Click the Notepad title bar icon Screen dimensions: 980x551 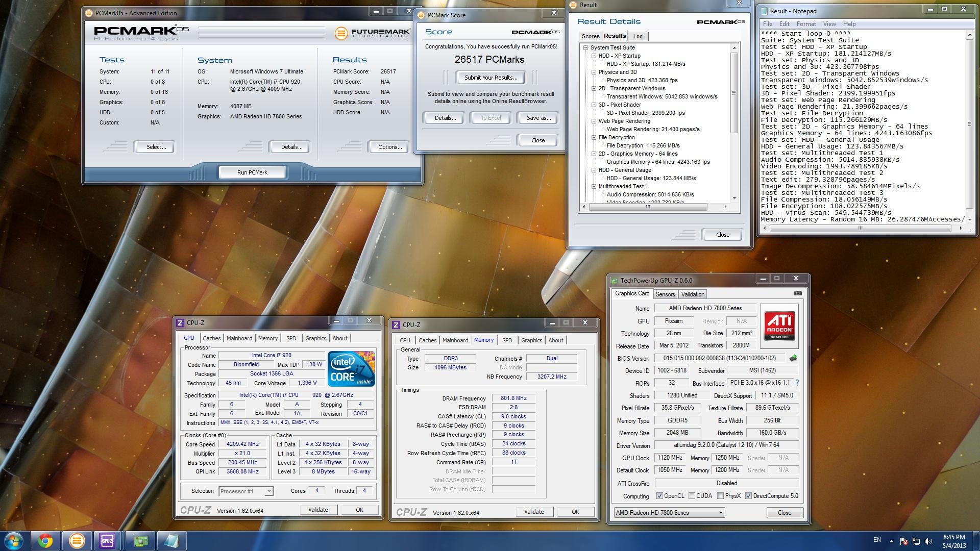pos(764,11)
